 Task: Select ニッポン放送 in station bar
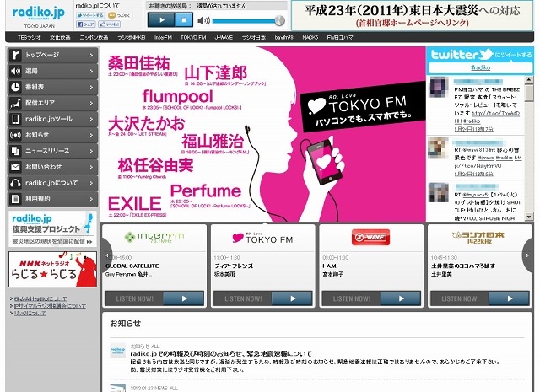tap(94, 37)
